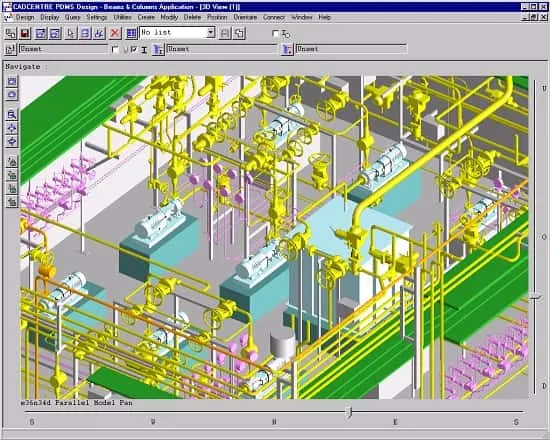Click the blue icon before the middle Unset field
The width and height of the screenshot is (550, 440).
pos(159,49)
